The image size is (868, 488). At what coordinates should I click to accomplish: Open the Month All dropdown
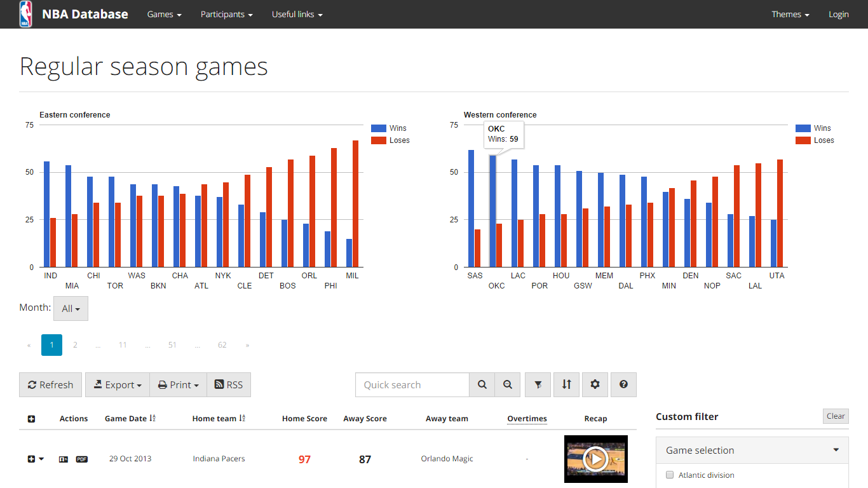coord(71,309)
